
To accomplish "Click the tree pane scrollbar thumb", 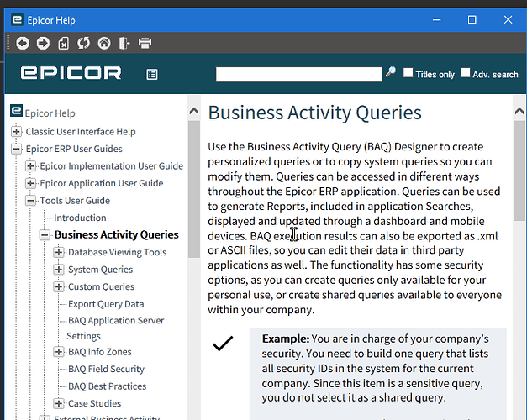I will (x=194, y=189).
